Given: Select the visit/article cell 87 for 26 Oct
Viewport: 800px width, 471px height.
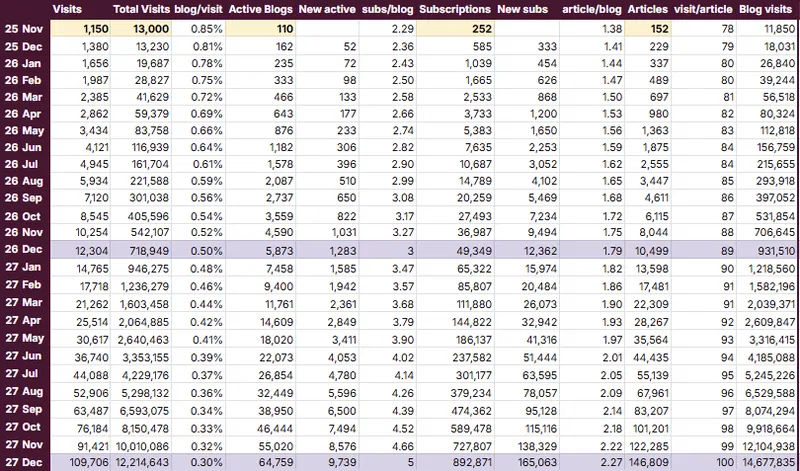Looking at the screenshot, I should pos(704,216).
